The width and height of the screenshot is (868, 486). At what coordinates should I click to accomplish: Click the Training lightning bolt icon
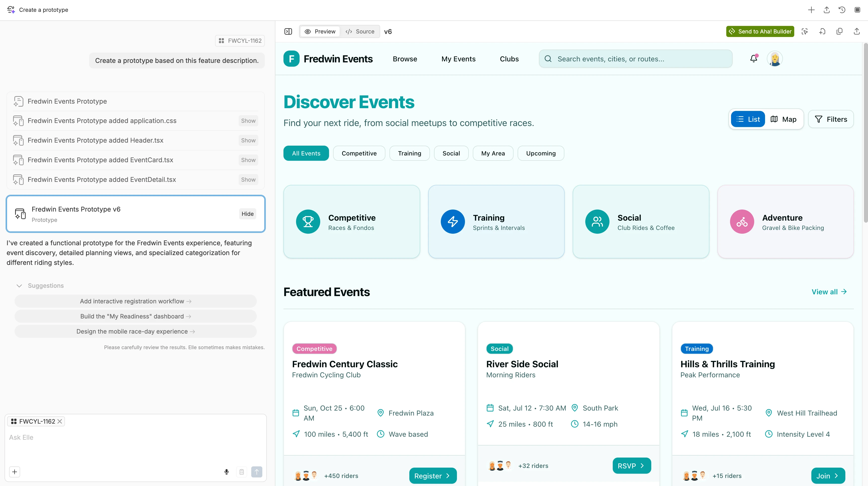[453, 222]
